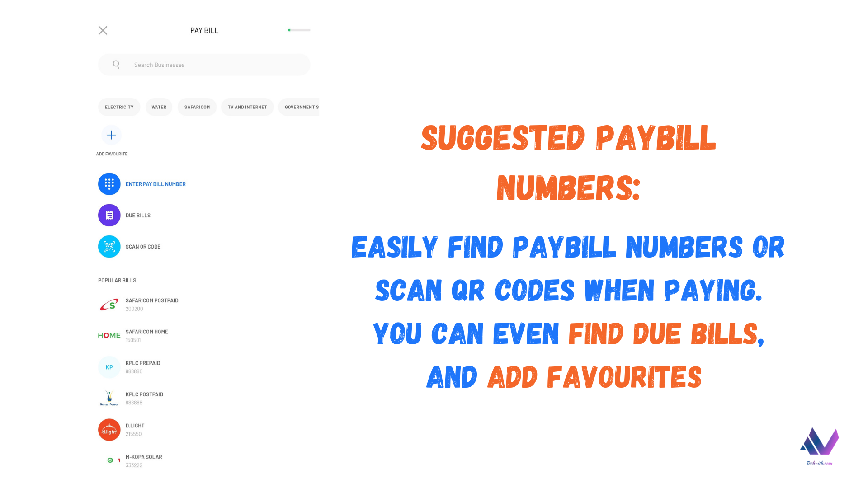
Task: Switch to the WATER category tab
Action: point(158,107)
